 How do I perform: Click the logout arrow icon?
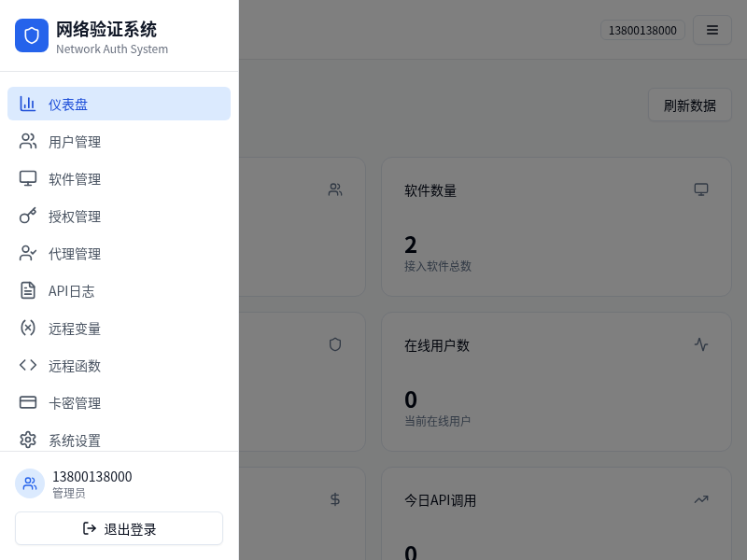click(x=90, y=528)
